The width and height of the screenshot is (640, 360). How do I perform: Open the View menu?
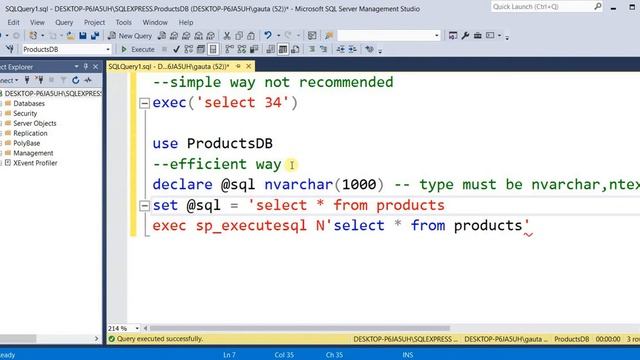[x=37, y=22]
